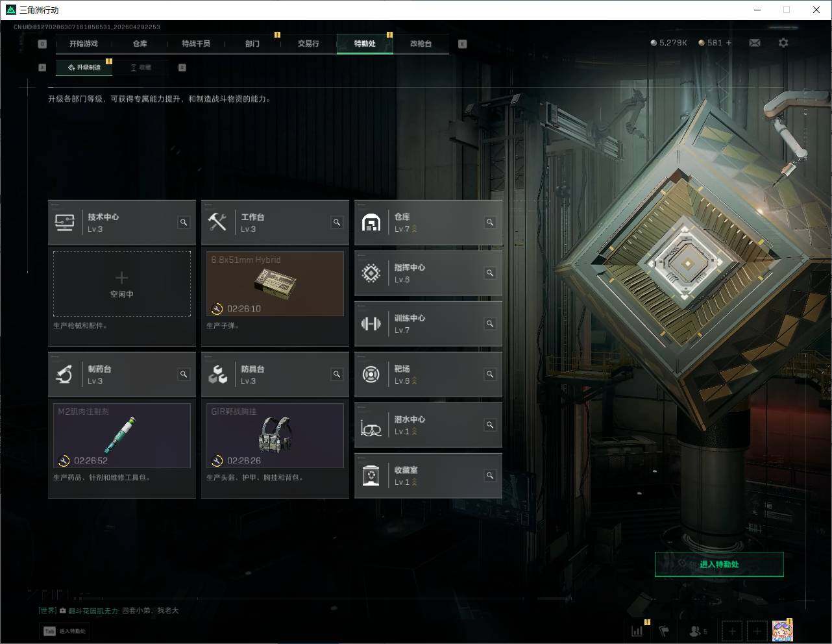Click the 技术中心 title label
Screen dimensions: 832x644
[x=103, y=217]
